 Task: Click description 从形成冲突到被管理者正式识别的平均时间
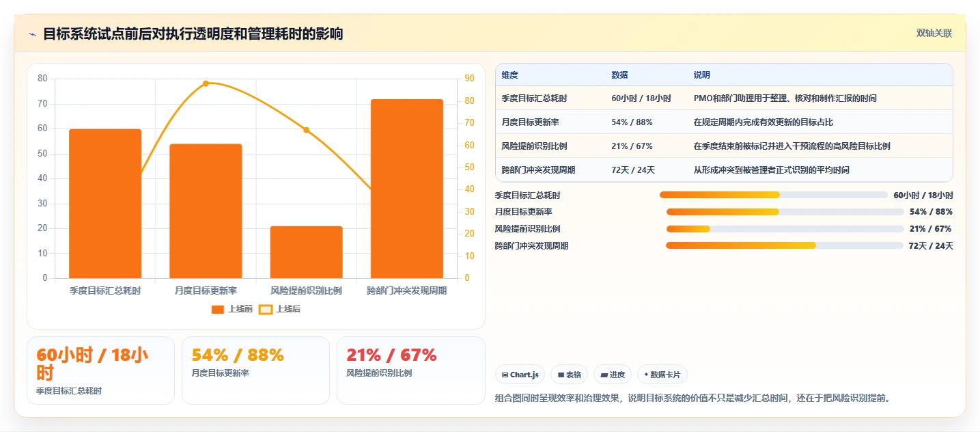pos(772,170)
